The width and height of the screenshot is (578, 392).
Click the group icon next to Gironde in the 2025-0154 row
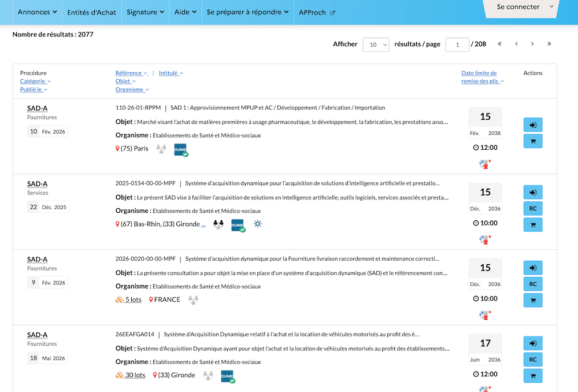(x=218, y=224)
